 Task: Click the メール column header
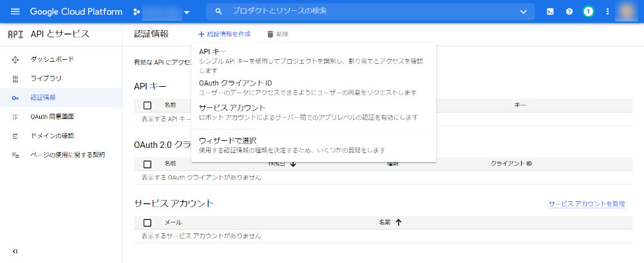pyautogui.click(x=173, y=222)
